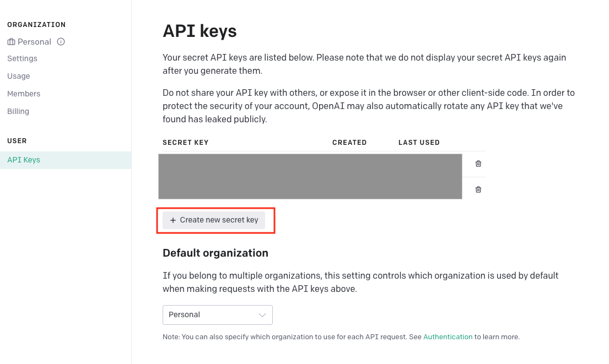Open the Authentication documentation link
This screenshot has width=609, height=364.
point(448,337)
